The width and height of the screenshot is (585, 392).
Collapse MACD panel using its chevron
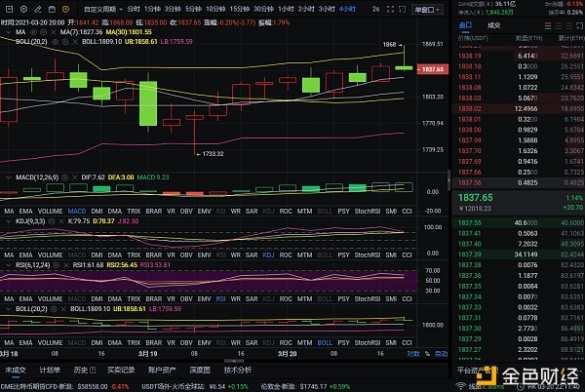tap(8, 177)
